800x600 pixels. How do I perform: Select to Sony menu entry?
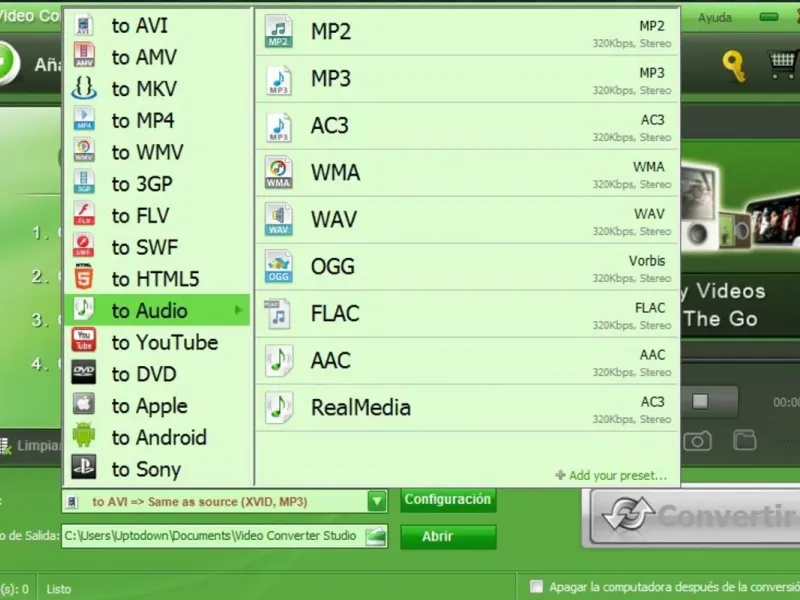point(158,468)
